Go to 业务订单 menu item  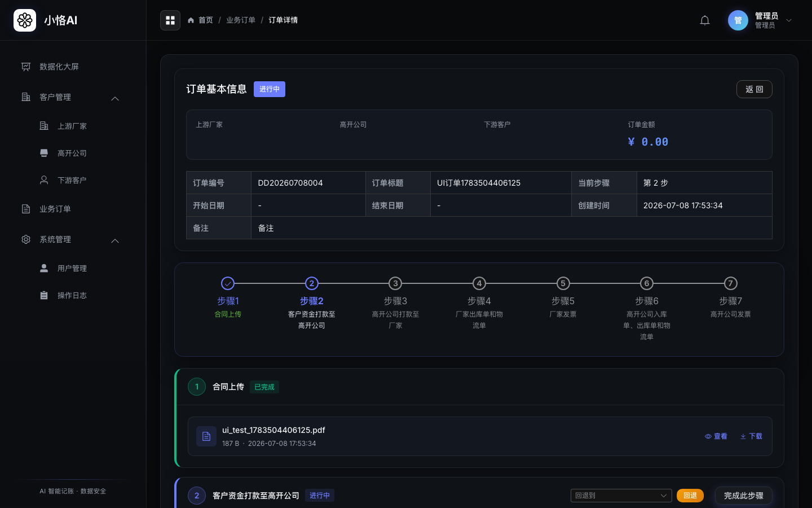pos(73,209)
